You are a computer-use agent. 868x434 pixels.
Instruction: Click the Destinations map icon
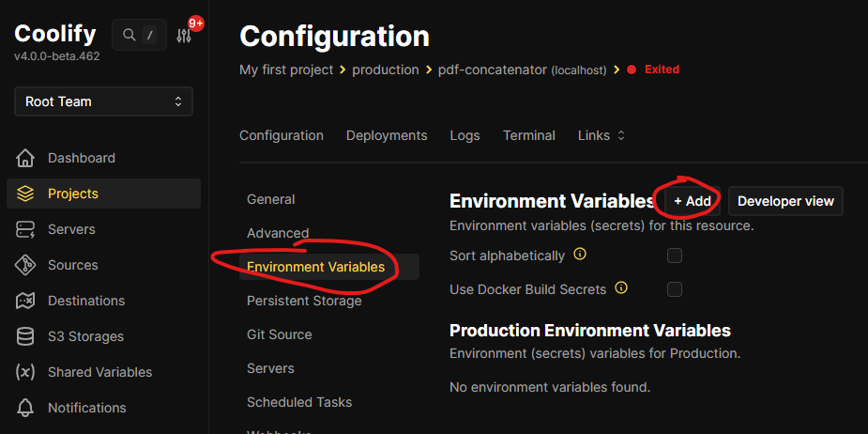25,301
